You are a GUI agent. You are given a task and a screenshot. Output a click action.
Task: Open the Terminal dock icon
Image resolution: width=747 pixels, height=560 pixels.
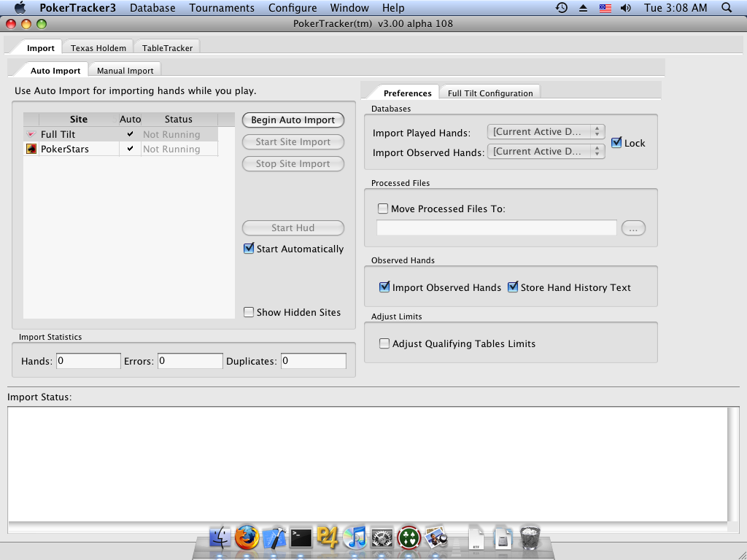pos(301,538)
